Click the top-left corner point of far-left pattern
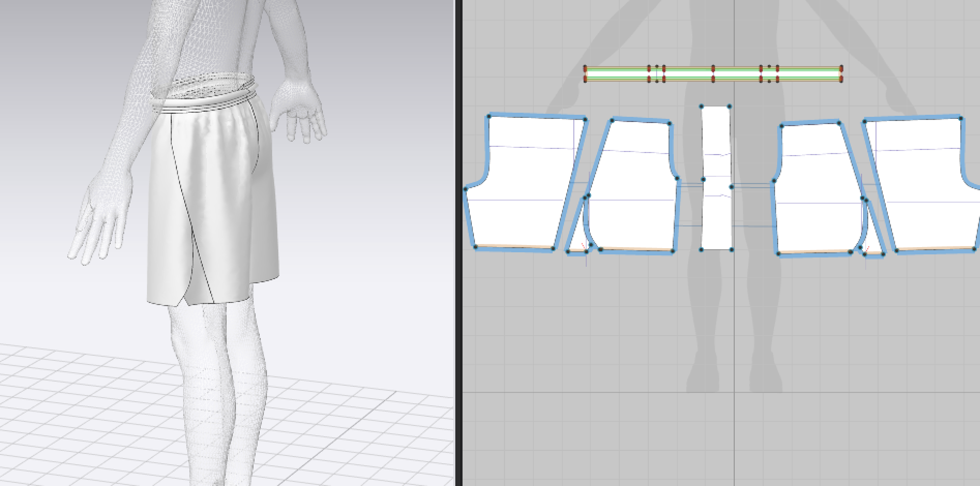The height and width of the screenshot is (486, 980). pos(489,117)
